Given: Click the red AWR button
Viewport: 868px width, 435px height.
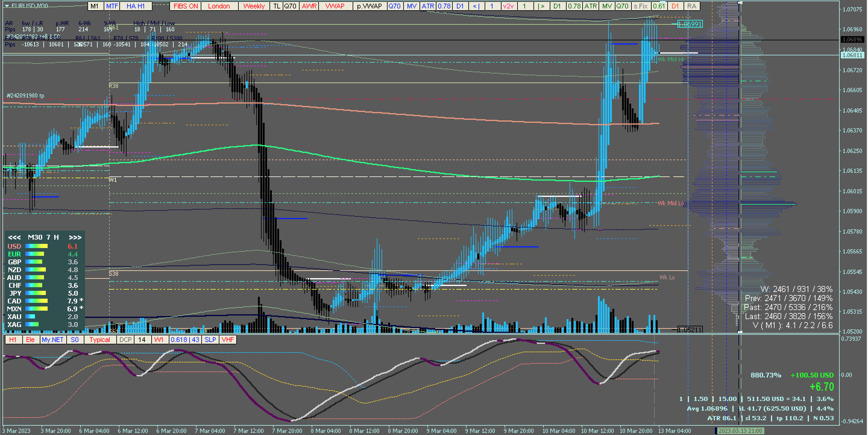Looking at the screenshot, I should click(309, 6).
